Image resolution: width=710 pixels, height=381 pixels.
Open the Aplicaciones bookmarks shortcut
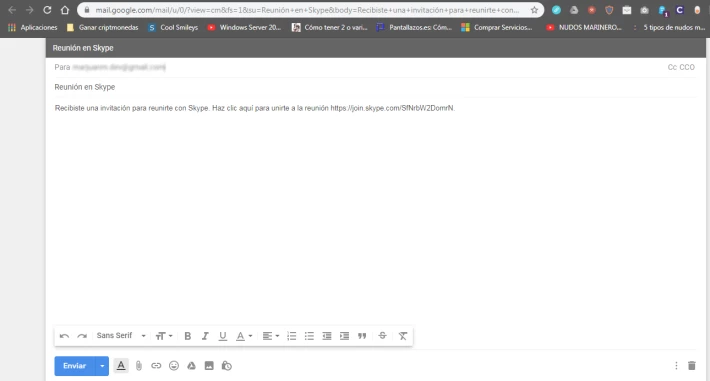pos(33,28)
